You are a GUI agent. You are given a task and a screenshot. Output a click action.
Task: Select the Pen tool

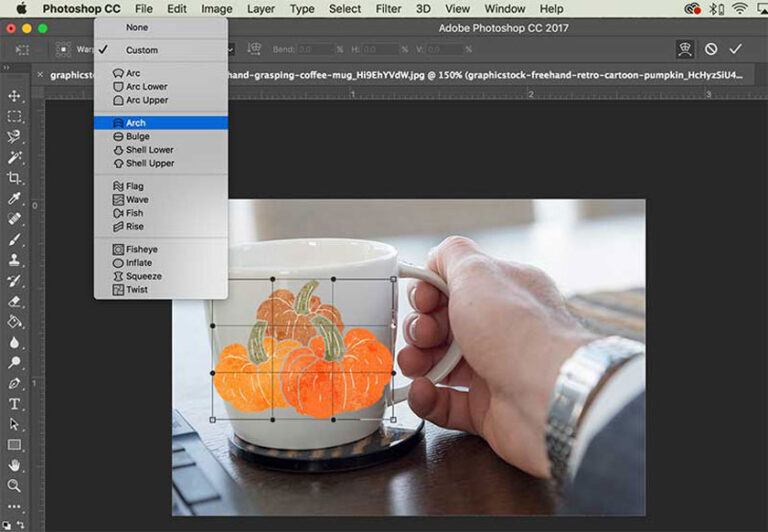tap(15, 383)
